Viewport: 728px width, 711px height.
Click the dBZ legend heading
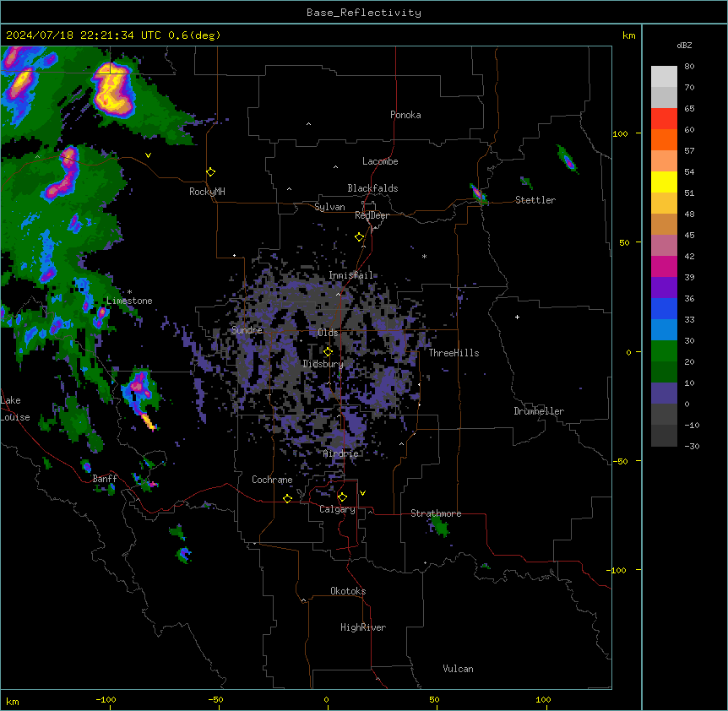(x=684, y=45)
